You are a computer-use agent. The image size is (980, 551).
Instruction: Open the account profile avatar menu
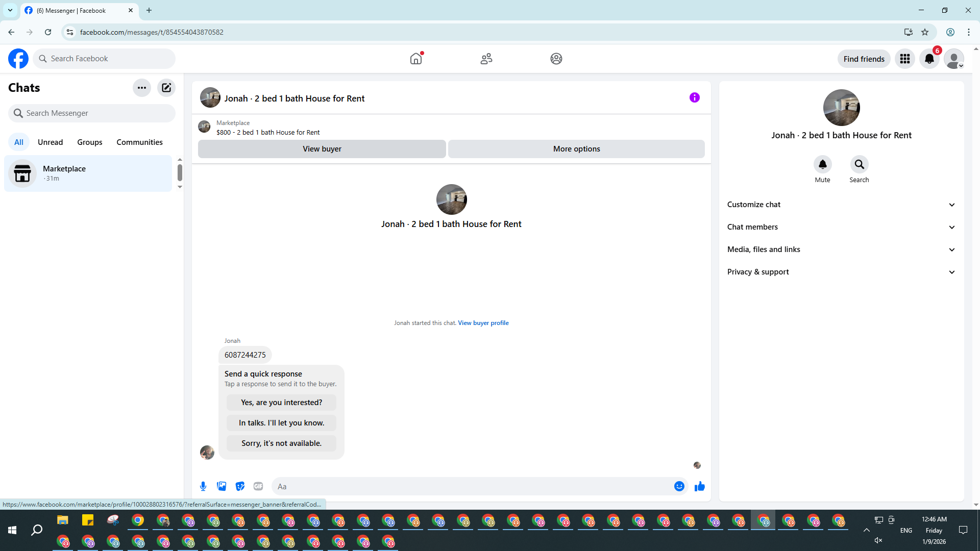coord(954,59)
